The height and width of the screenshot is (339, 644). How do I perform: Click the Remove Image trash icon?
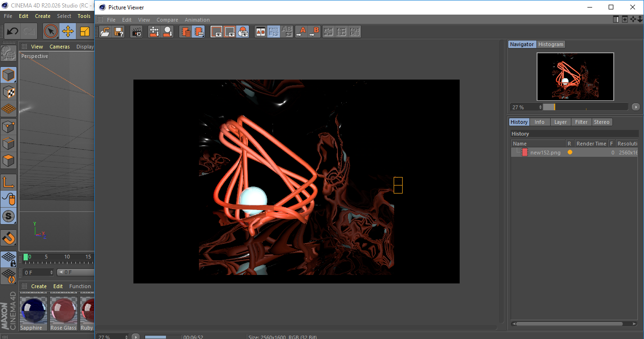pyautogui.click(x=186, y=32)
